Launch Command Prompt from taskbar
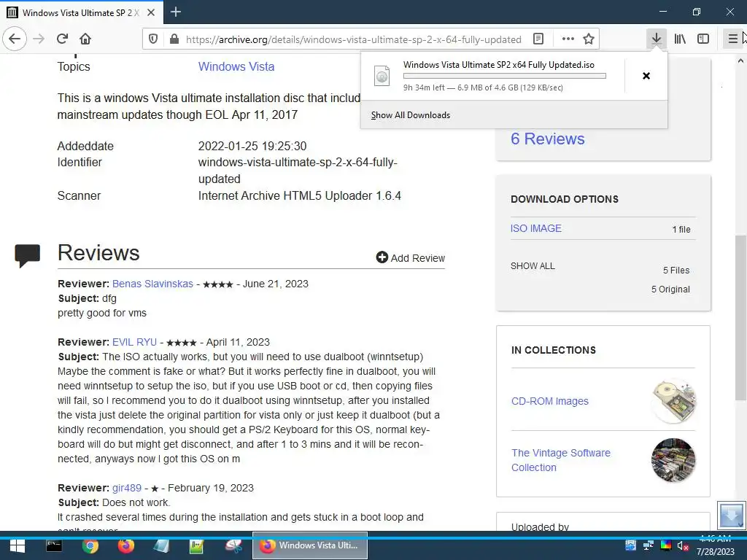The image size is (747, 560). point(54,545)
